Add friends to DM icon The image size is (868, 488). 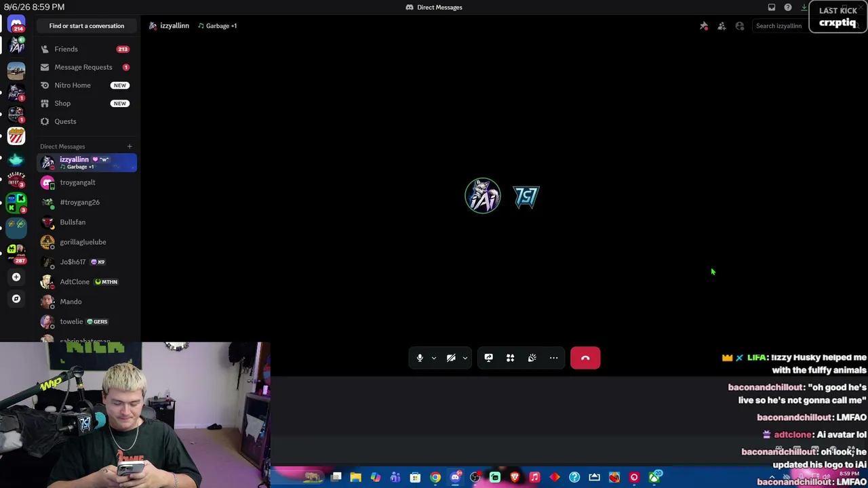click(x=722, y=26)
